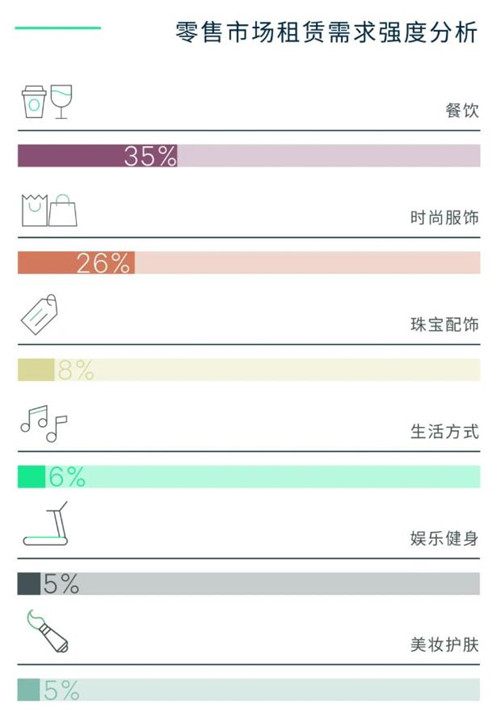The width and height of the screenshot is (500, 712).
Task: Click the 时尚服饰 category label
Action: click(x=445, y=218)
